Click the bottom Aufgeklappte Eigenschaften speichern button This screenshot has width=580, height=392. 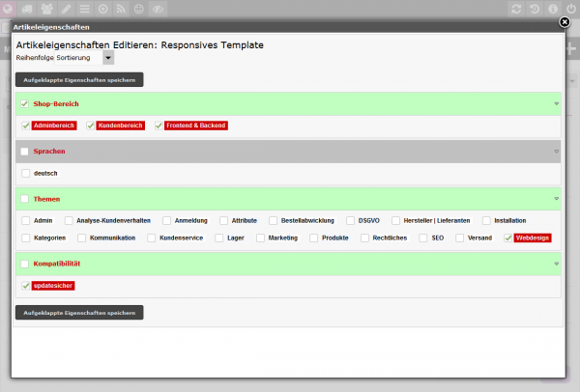[79, 313]
